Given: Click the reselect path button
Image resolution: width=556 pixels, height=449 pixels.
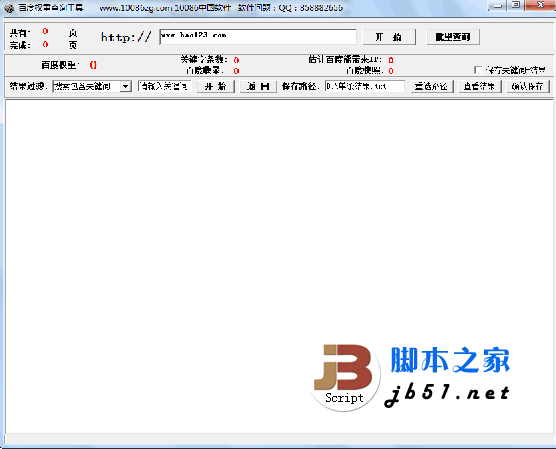Looking at the screenshot, I should click(x=432, y=86).
